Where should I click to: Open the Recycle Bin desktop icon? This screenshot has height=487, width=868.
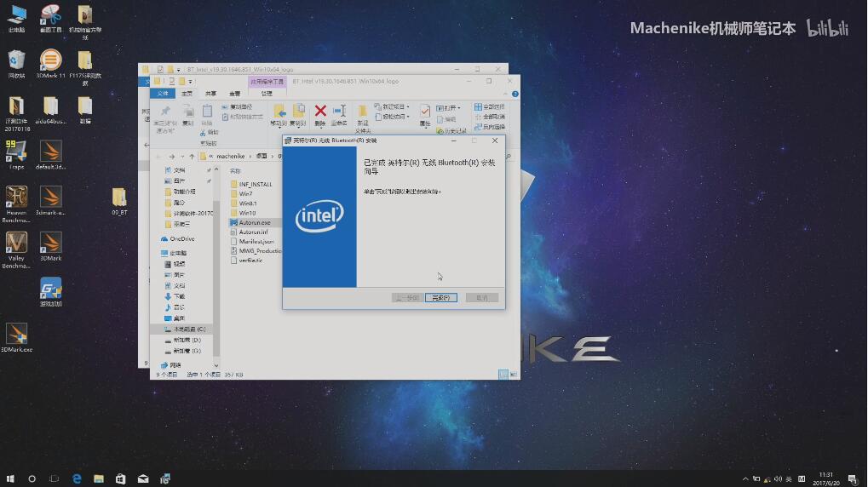coord(16,64)
